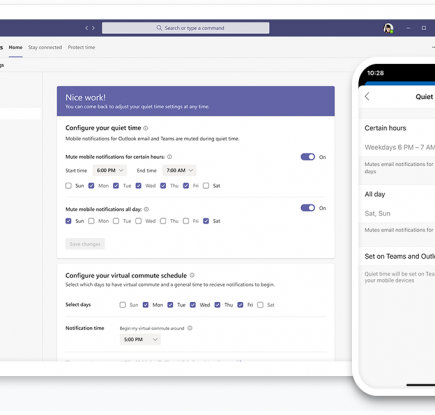Click info icon beside Begin my virtual commute
The height and width of the screenshot is (415, 435).
click(190, 328)
